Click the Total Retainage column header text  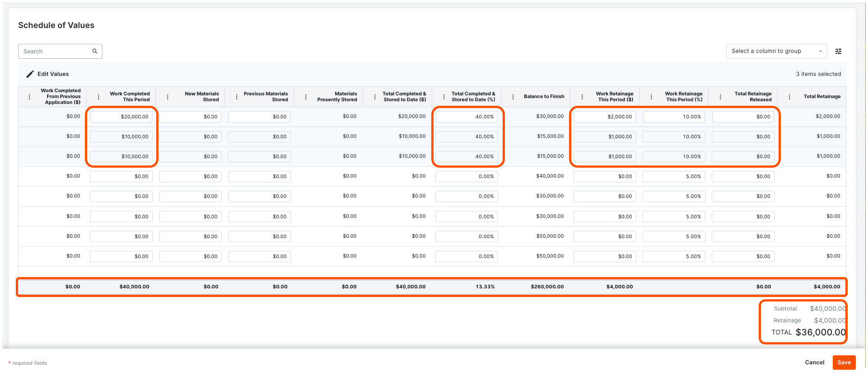click(x=822, y=97)
